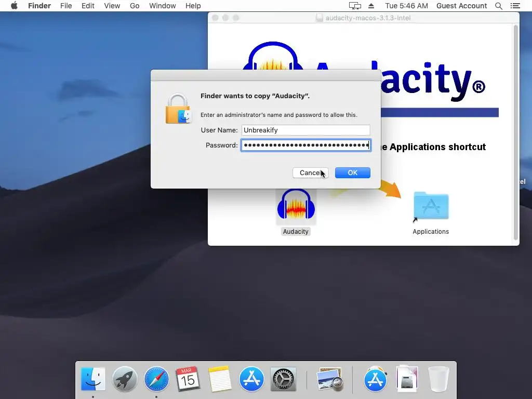
Task: Open Launchpad from the Dock
Action: 125,379
